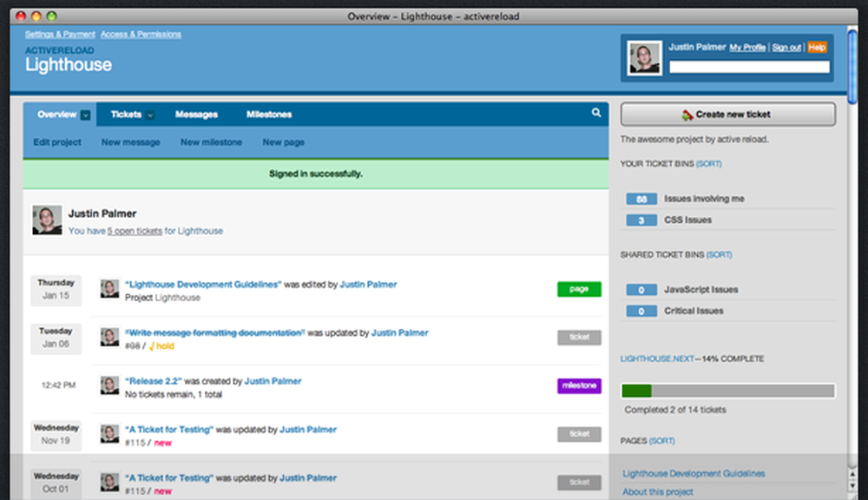Open "Lighthouse Development Guidelines" activity link
868x500 pixels.
pos(203,285)
